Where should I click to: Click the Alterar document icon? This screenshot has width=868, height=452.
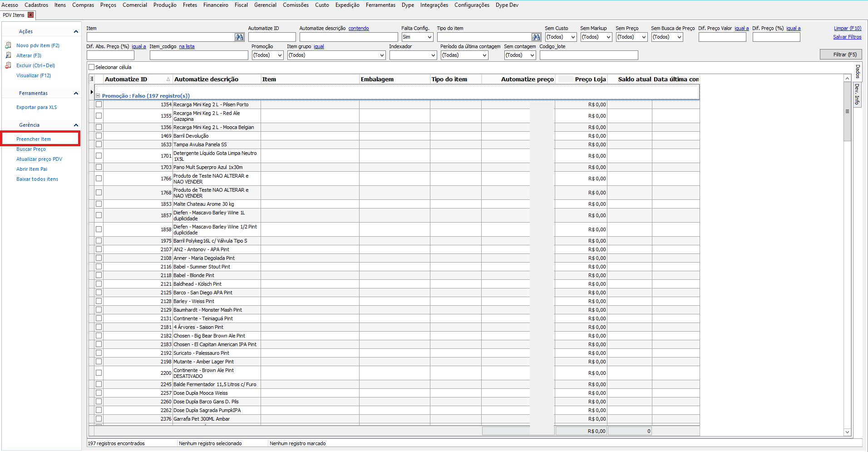click(8, 55)
